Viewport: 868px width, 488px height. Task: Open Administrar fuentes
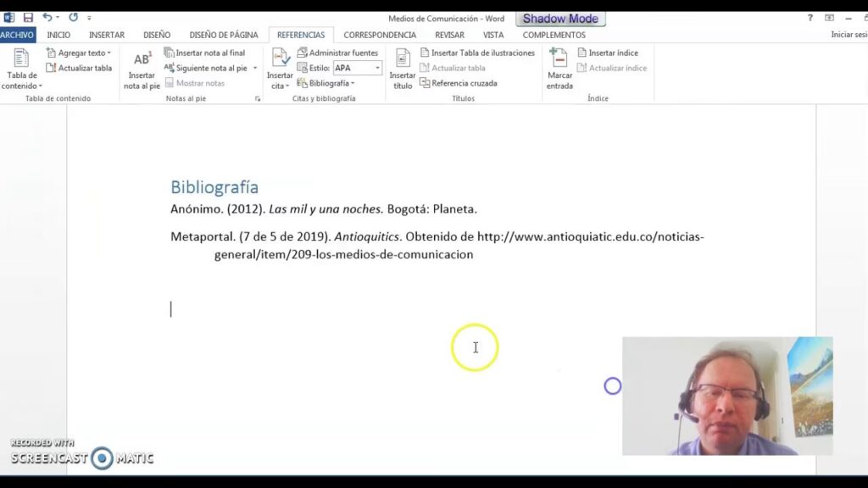337,53
